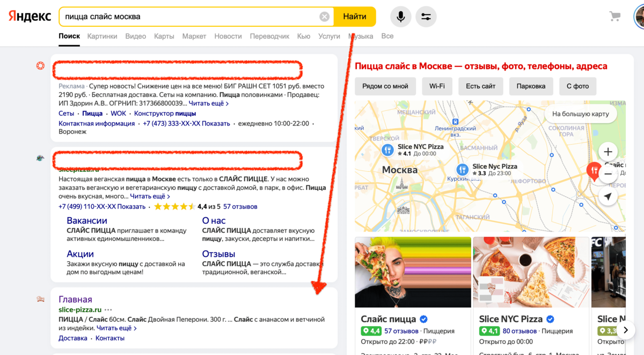Image resolution: width=644 pixels, height=355 pixels.
Task: Click the favicon of the ad result
Action: (40, 66)
